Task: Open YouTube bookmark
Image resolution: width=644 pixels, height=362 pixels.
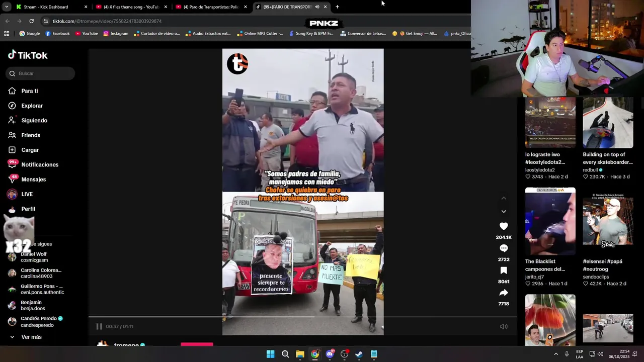Action: [x=86, y=34]
